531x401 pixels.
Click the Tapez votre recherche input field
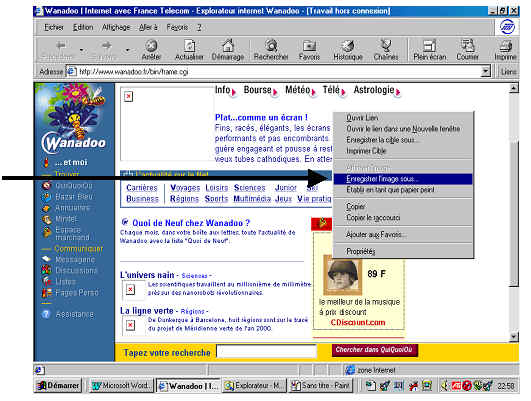[267, 351]
